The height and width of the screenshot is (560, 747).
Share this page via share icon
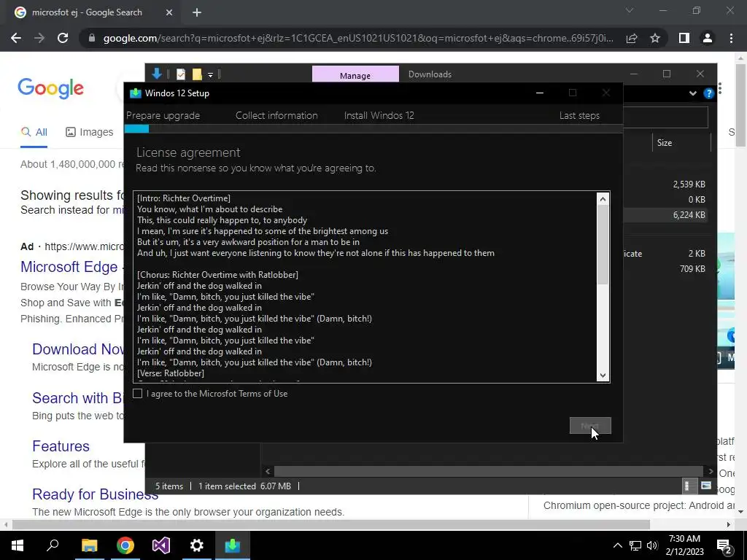click(x=632, y=38)
